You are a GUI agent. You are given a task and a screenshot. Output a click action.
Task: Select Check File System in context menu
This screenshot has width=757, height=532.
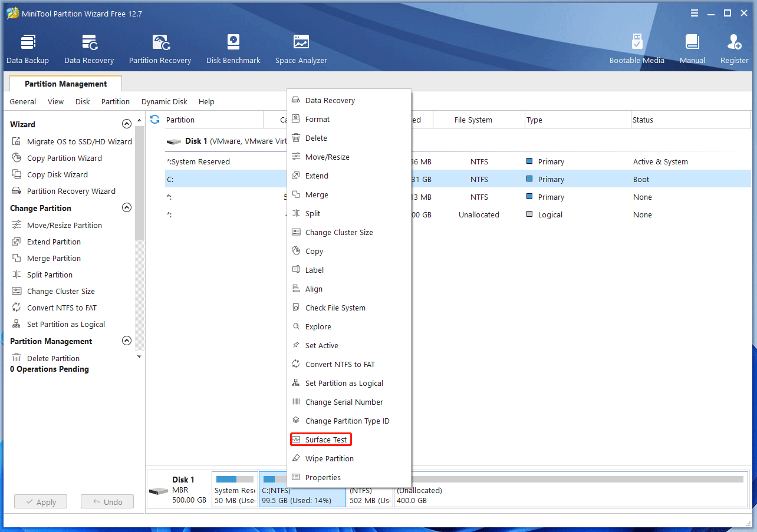[x=349, y=308]
